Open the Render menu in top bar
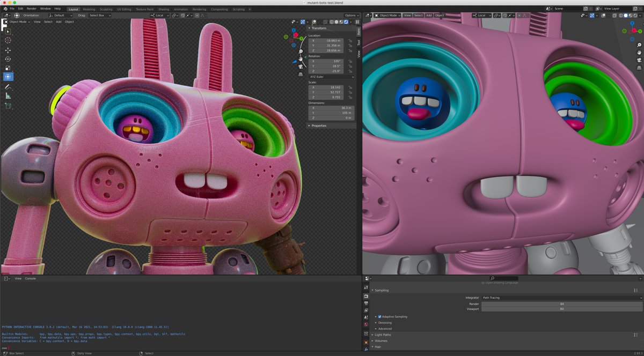This screenshot has width=644, height=356. point(31,9)
